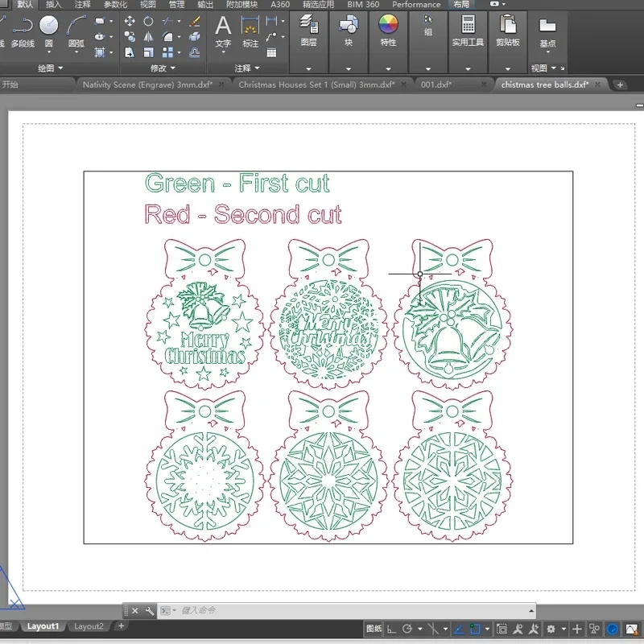Expand command history arrow on command line

[x=531, y=611]
